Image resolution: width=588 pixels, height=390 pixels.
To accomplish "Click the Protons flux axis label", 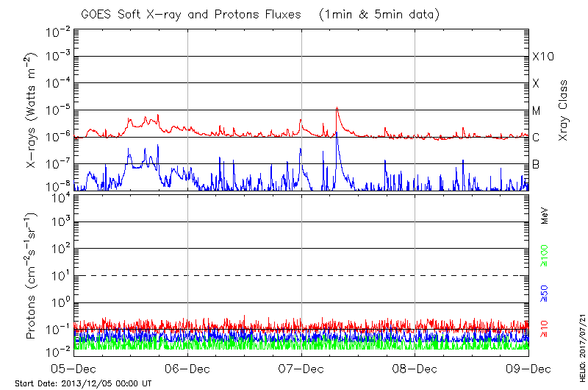I will [31, 277].
